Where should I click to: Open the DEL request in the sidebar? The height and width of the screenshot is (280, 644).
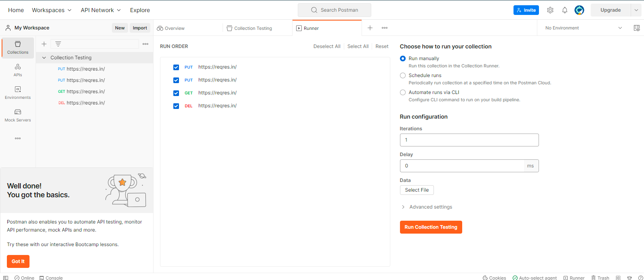tap(95, 103)
